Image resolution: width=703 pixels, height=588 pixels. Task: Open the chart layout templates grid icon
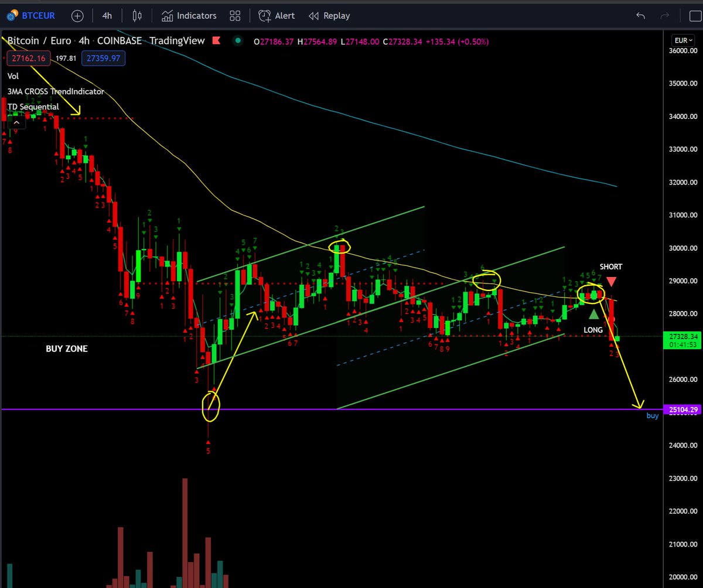tap(235, 16)
